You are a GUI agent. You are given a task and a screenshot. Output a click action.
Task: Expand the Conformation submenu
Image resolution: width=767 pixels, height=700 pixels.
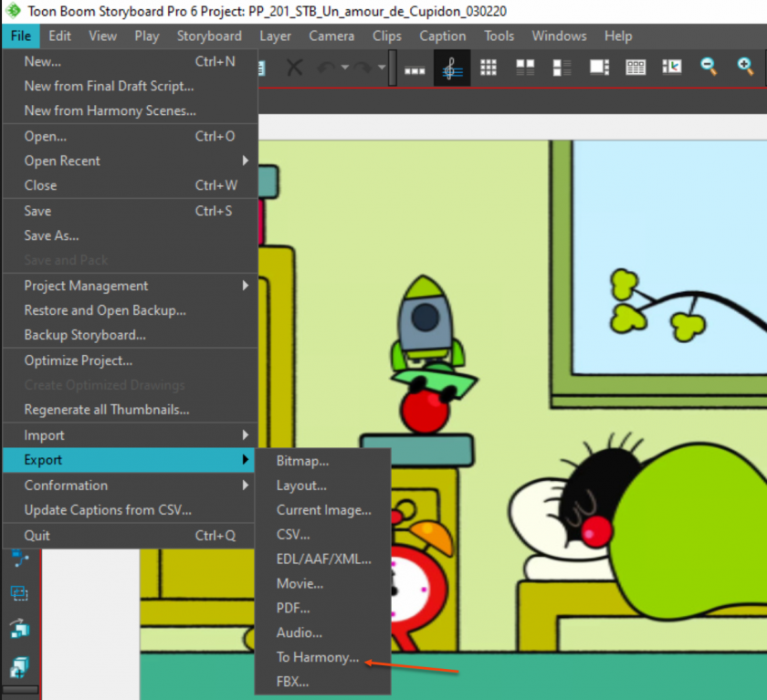[129, 486]
